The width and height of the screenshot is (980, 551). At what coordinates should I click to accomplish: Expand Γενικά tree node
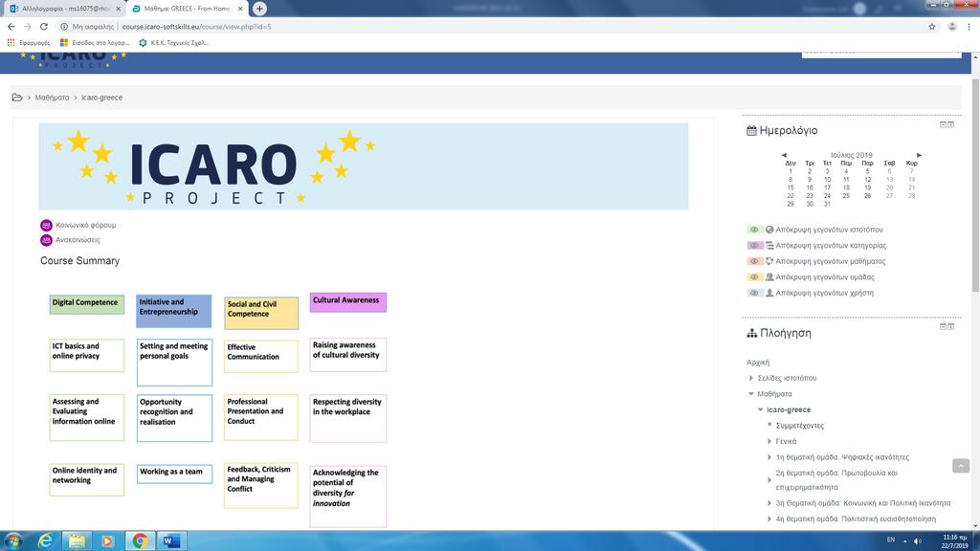point(769,441)
